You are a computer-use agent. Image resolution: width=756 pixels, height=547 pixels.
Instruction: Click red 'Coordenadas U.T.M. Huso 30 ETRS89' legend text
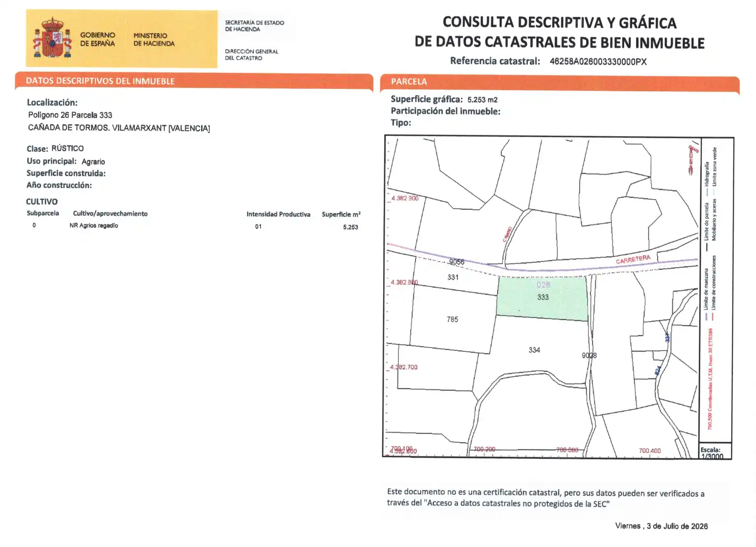[710, 379]
